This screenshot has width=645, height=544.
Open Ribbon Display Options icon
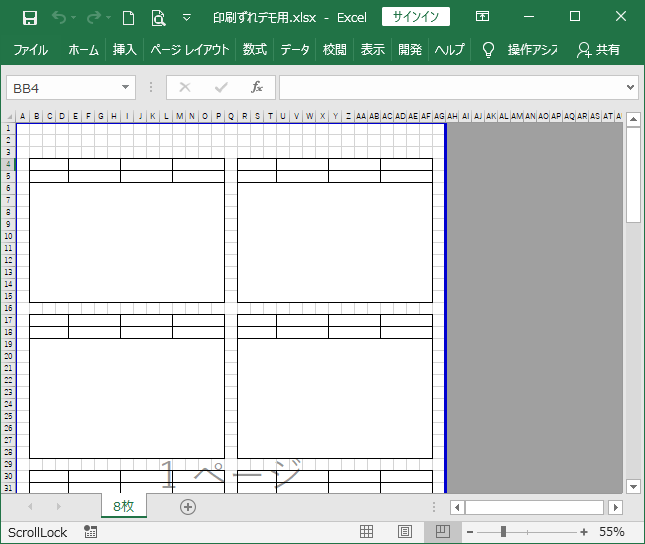pos(482,16)
